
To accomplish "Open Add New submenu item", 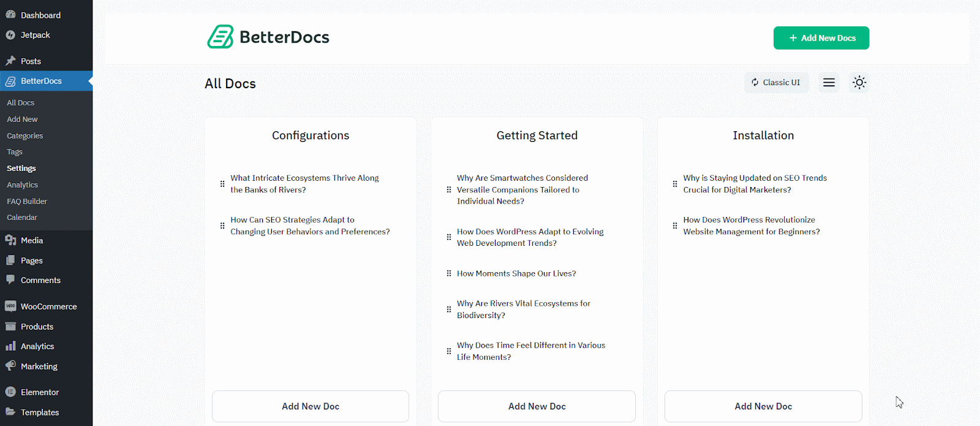I will [x=22, y=120].
